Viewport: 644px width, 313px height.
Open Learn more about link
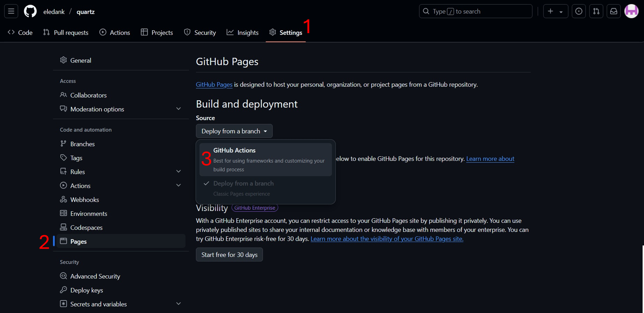pos(490,159)
